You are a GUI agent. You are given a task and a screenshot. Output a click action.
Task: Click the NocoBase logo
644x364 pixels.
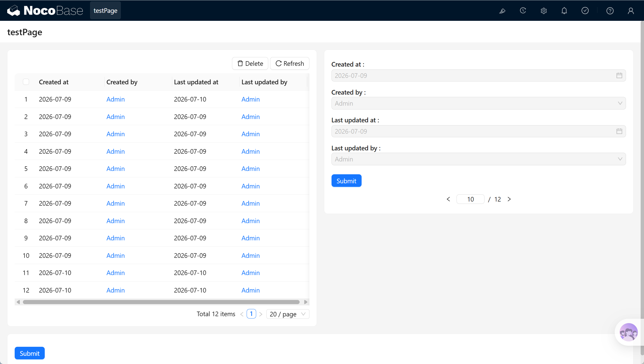[x=45, y=11]
